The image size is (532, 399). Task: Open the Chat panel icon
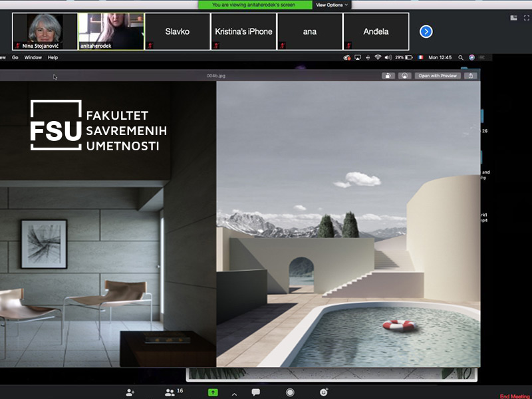click(x=256, y=392)
